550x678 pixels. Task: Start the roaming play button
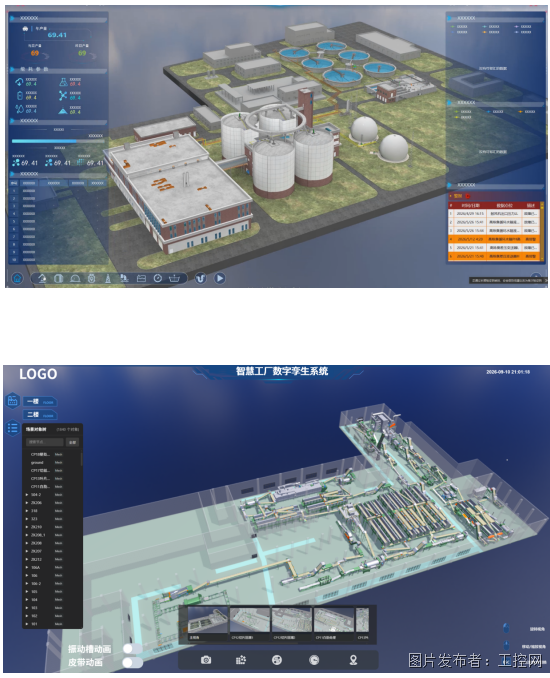[x=220, y=278]
